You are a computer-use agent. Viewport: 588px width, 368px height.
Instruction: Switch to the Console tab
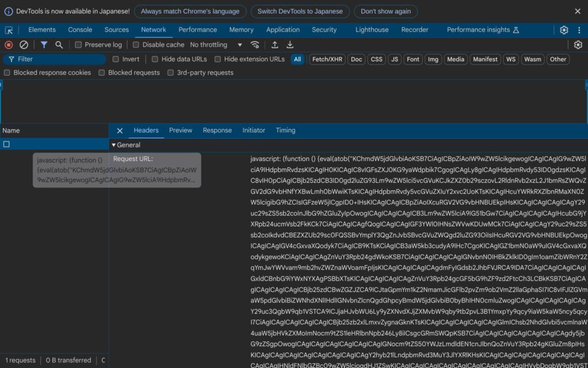80,30
